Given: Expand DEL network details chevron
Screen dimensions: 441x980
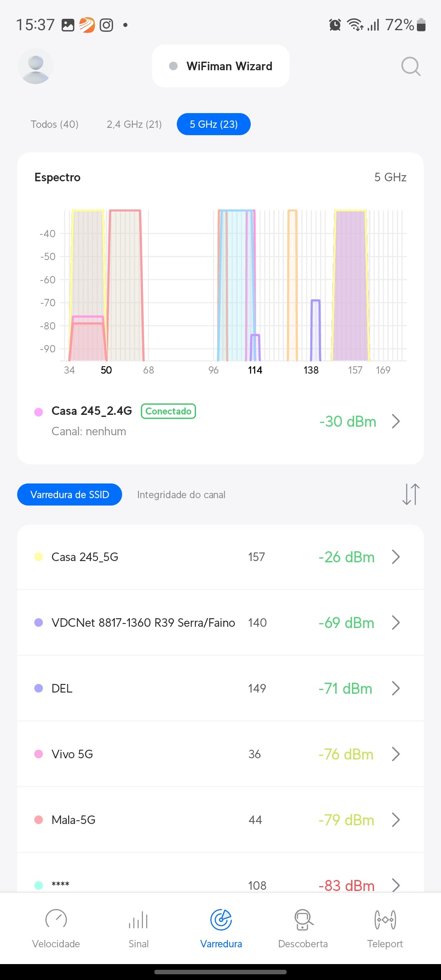Looking at the screenshot, I should 395,688.
